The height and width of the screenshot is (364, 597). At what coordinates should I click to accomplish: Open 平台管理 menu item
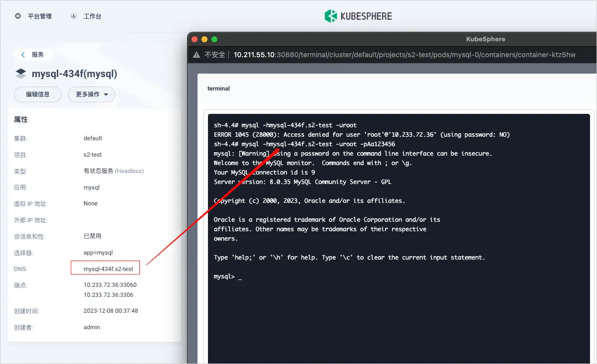click(x=39, y=16)
